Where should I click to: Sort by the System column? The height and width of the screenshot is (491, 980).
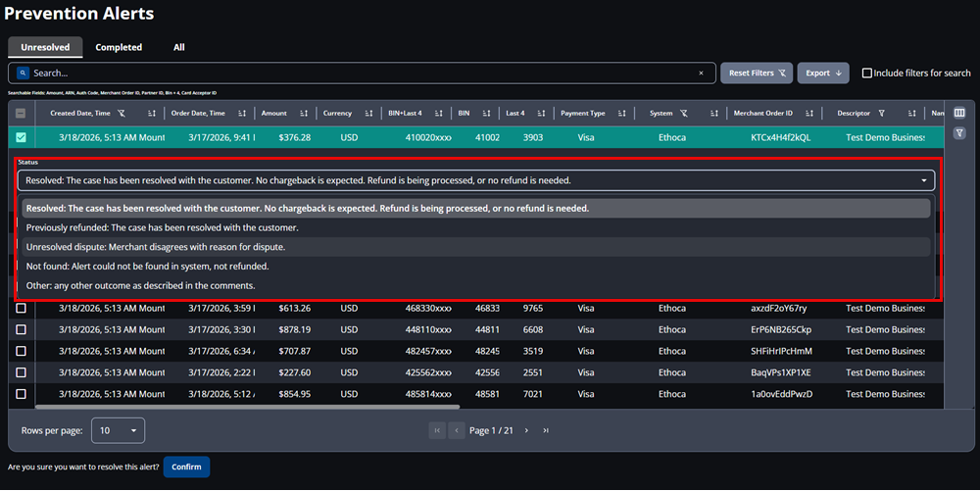(x=714, y=113)
